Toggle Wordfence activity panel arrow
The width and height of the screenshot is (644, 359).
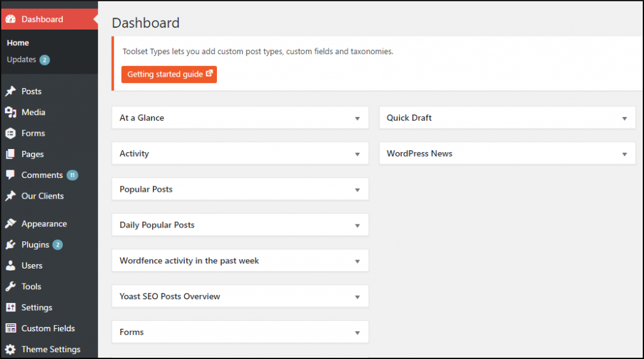(x=357, y=261)
